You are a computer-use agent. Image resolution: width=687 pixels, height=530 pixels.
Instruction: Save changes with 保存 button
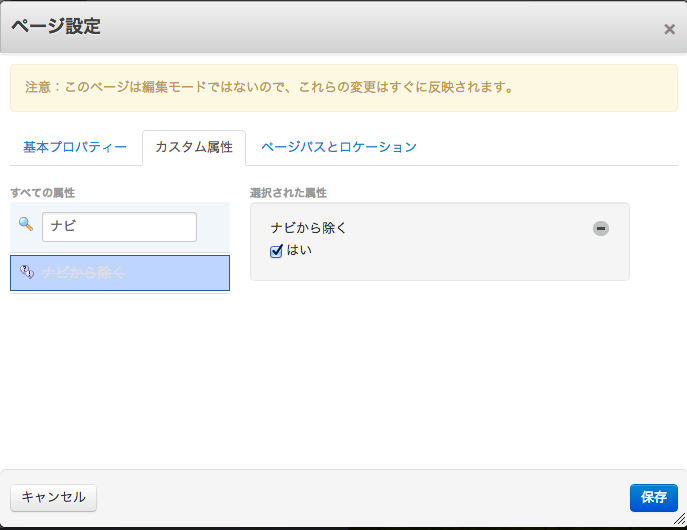(x=653, y=497)
